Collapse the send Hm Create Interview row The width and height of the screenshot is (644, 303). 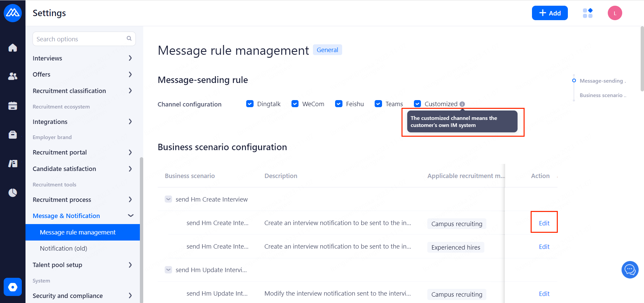point(168,199)
